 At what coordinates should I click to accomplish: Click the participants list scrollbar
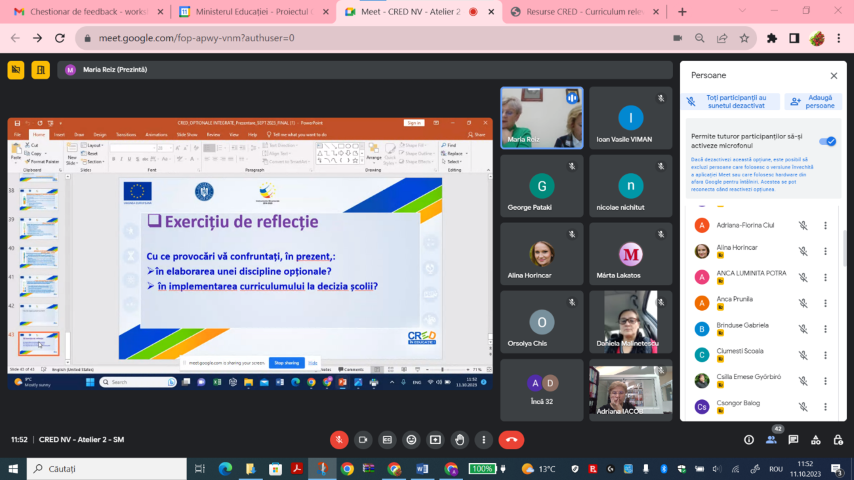[843, 250]
